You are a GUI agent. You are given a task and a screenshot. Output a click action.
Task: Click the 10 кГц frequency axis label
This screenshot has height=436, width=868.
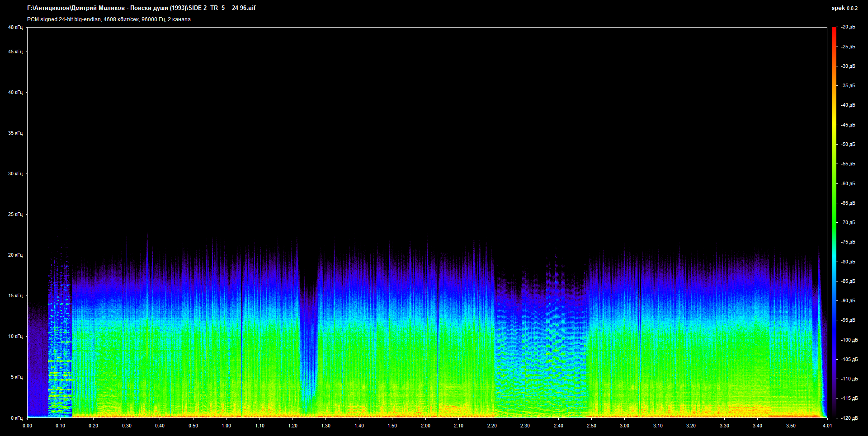[x=15, y=337]
